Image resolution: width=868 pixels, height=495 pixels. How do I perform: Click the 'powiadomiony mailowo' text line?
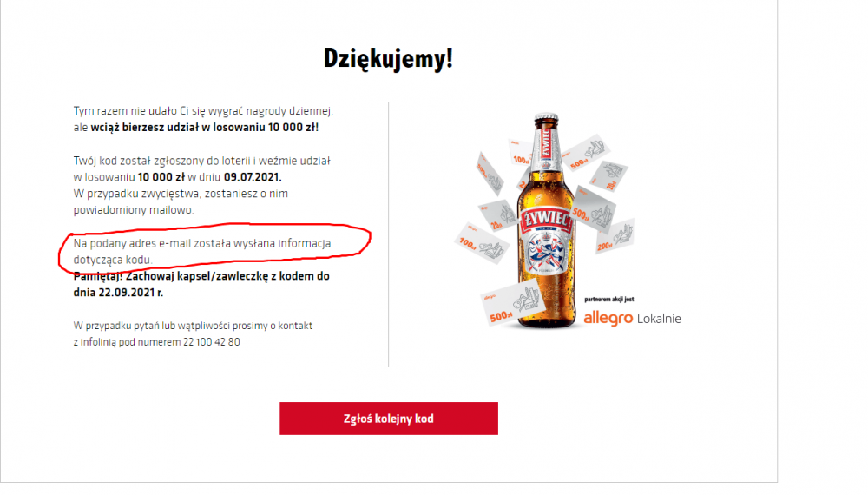(134, 210)
